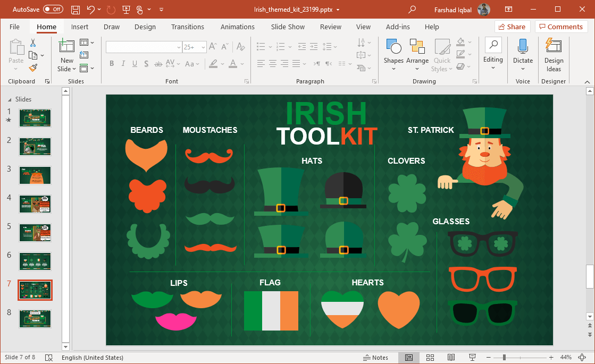Screen dimensions: 595x364
Task: Click the Save icon in title bar
Action: (75, 10)
